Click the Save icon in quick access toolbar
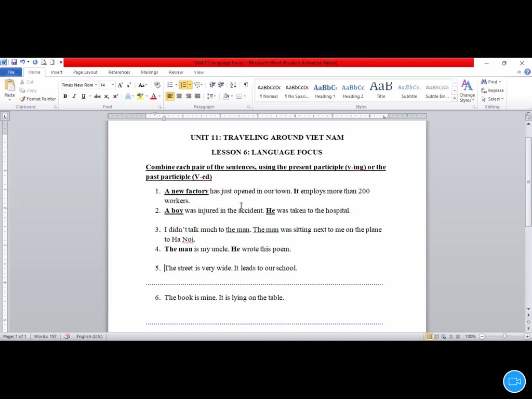 tap(14, 62)
